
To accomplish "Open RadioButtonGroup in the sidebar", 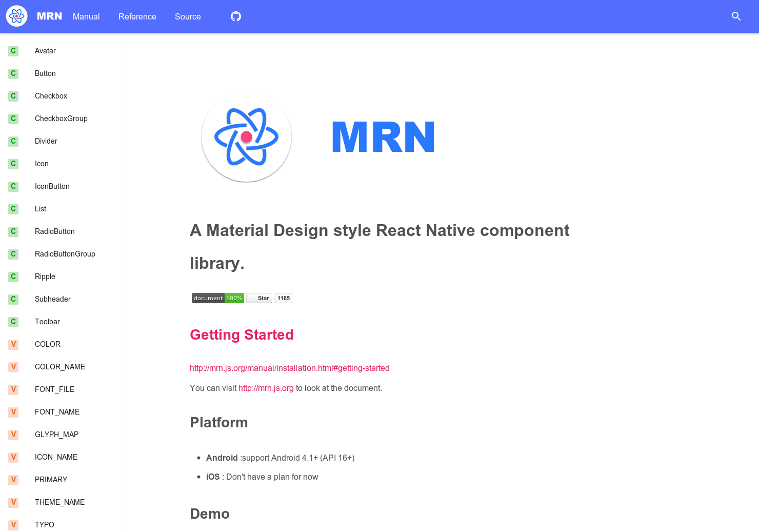I will pyautogui.click(x=65, y=254).
